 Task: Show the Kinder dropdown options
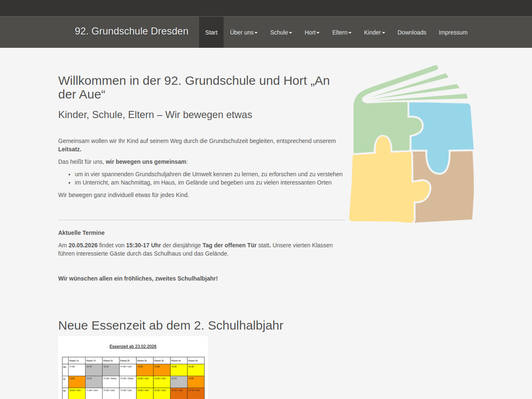click(x=374, y=32)
